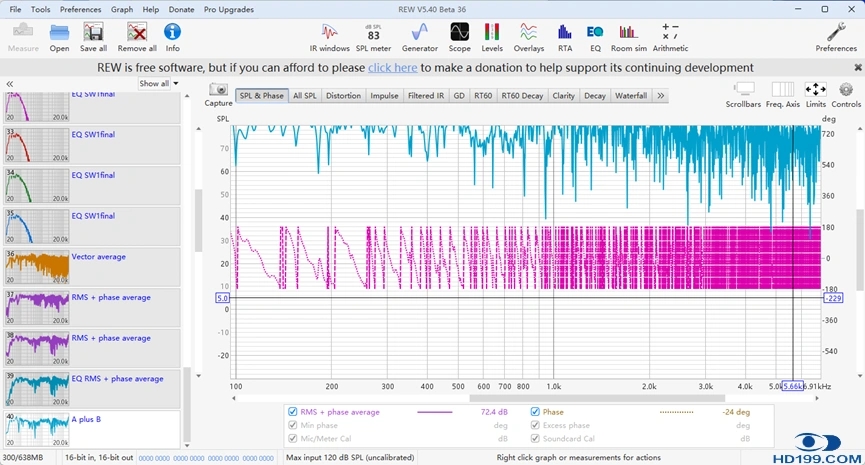This screenshot has width=865, height=465.
Task: Click the 5.0 SPL cursor value box
Action: [x=222, y=298]
